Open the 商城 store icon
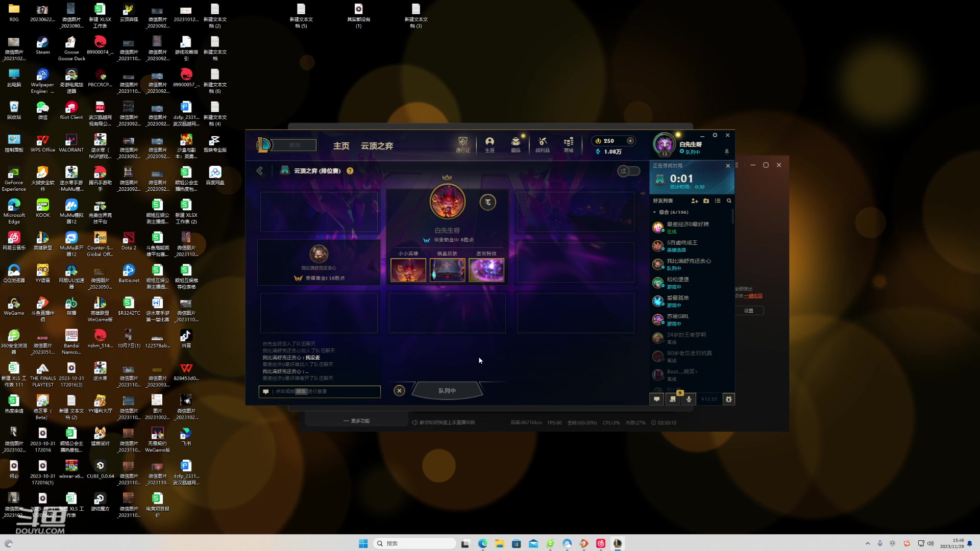 pos(569,144)
